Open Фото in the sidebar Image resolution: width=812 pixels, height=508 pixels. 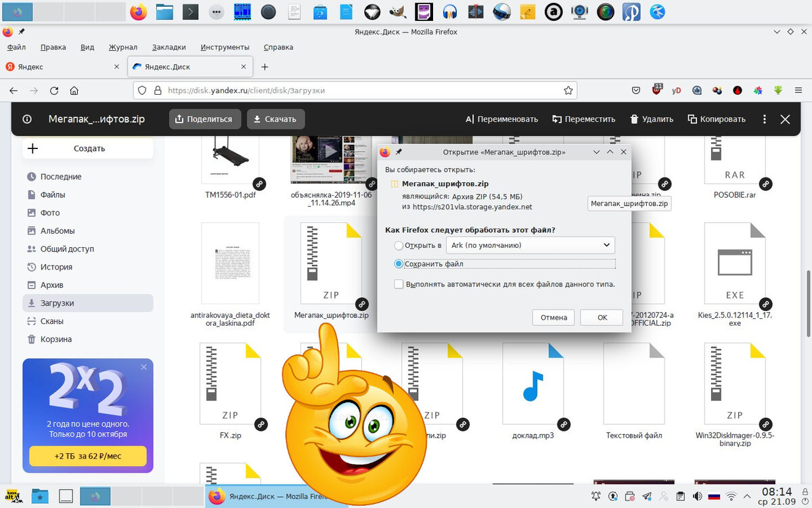pos(88,213)
